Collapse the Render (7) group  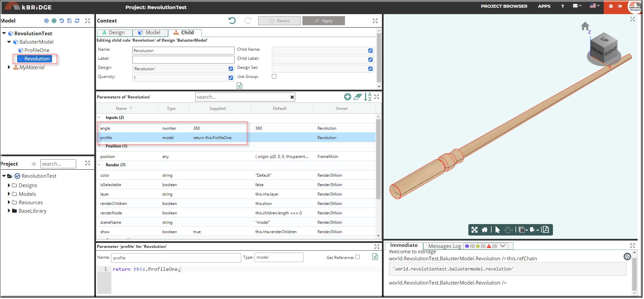coord(99,165)
